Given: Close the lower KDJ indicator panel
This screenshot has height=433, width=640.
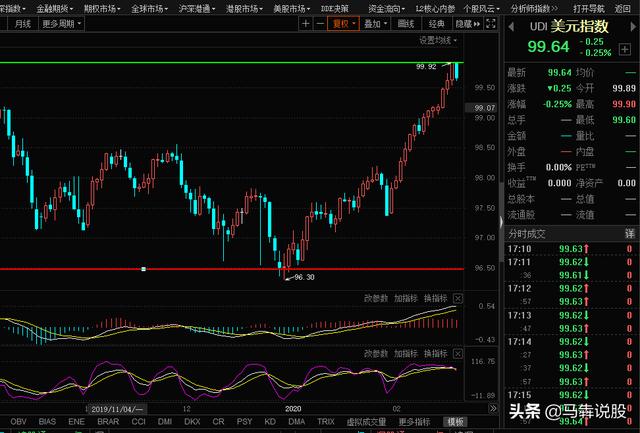Looking at the screenshot, I should pos(458,354).
